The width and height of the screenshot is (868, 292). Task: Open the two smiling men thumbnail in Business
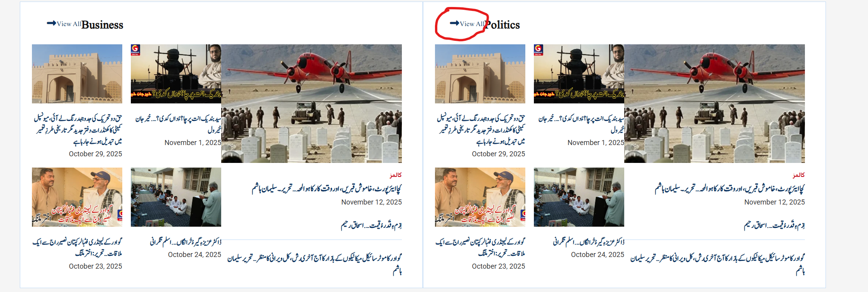click(77, 197)
